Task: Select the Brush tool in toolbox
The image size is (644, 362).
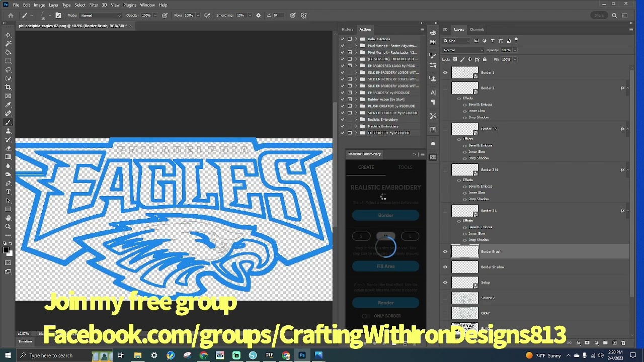Action: (8, 122)
